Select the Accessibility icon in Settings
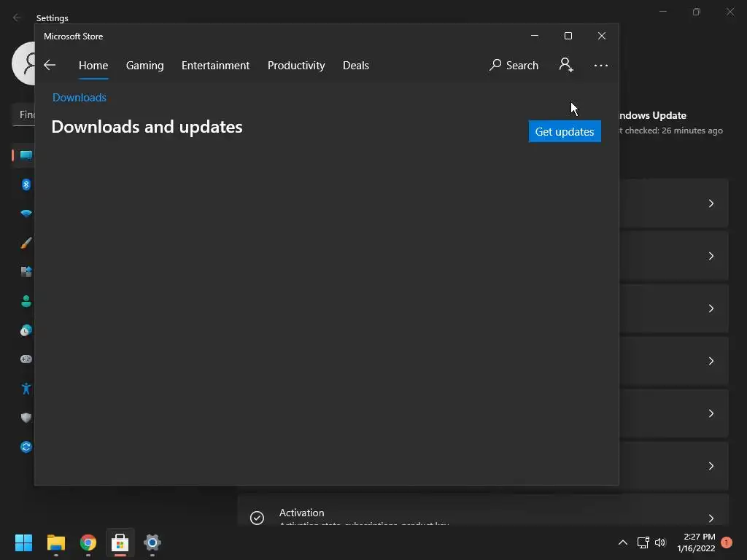The height and width of the screenshot is (560, 747). pos(26,389)
